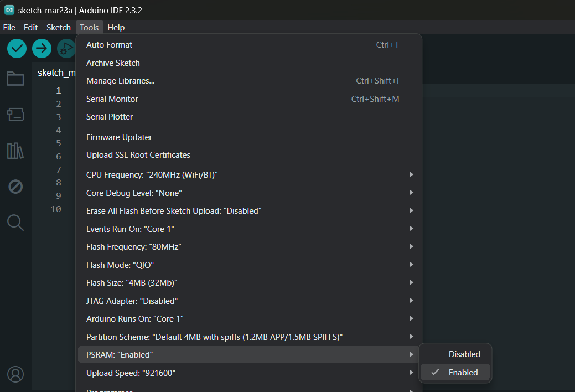
Task: Open the Help menu
Action: [x=116, y=28]
